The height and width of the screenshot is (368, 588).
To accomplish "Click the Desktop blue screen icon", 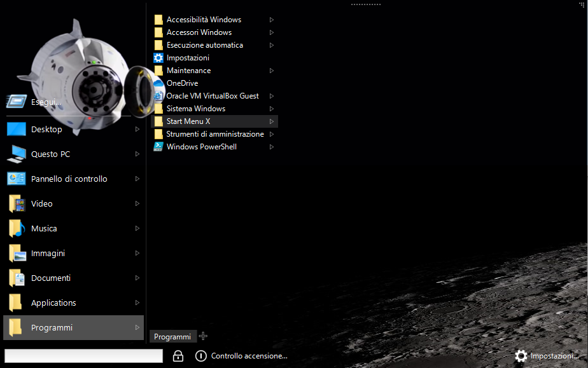I will click(17, 129).
